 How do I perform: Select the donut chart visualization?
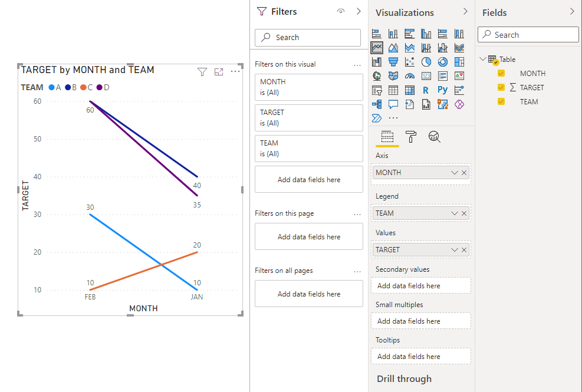point(442,62)
